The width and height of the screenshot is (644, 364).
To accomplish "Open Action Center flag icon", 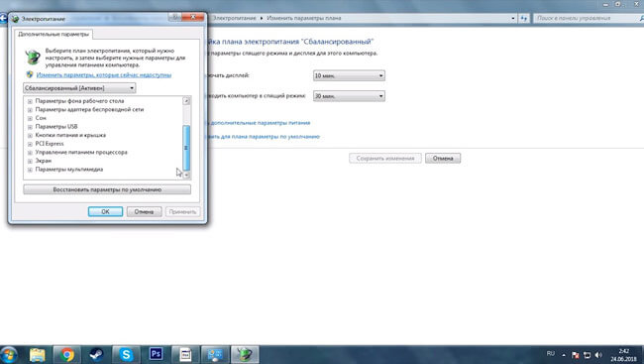I will (576, 354).
